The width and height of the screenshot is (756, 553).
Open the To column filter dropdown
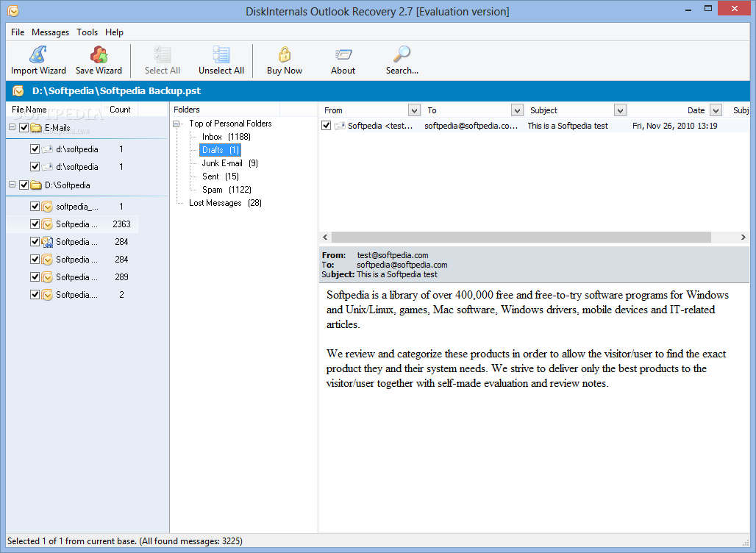pyautogui.click(x=517, y=110)
